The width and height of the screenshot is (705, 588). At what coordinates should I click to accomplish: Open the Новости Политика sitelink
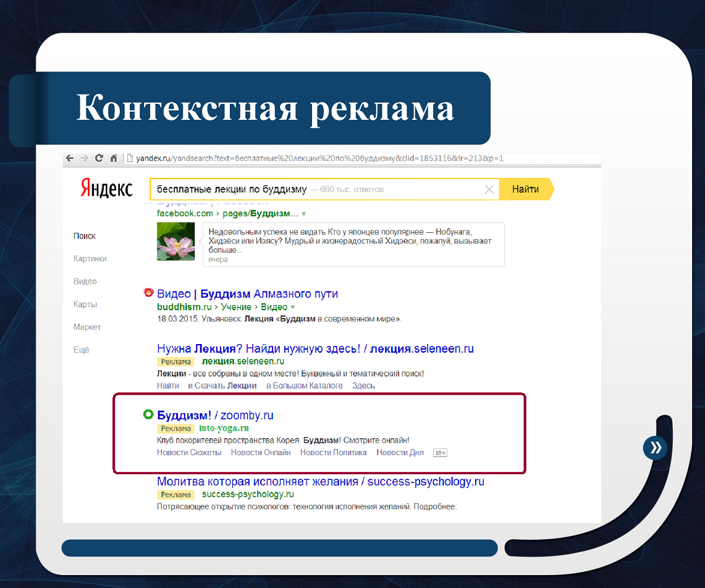coord(333,453)
